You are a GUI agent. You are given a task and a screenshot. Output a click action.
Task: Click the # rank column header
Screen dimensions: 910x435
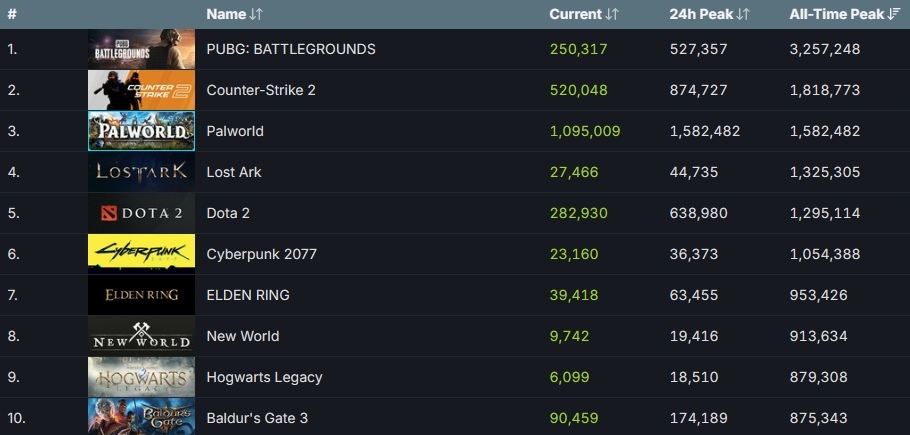pyautogui.click(x=12, y=14)
